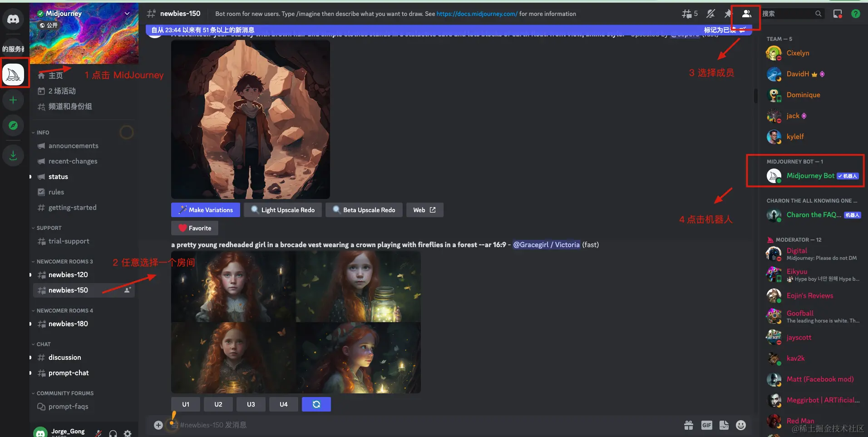Open the getting-started channel
This screenshot has width=868, height=437.
84,208
